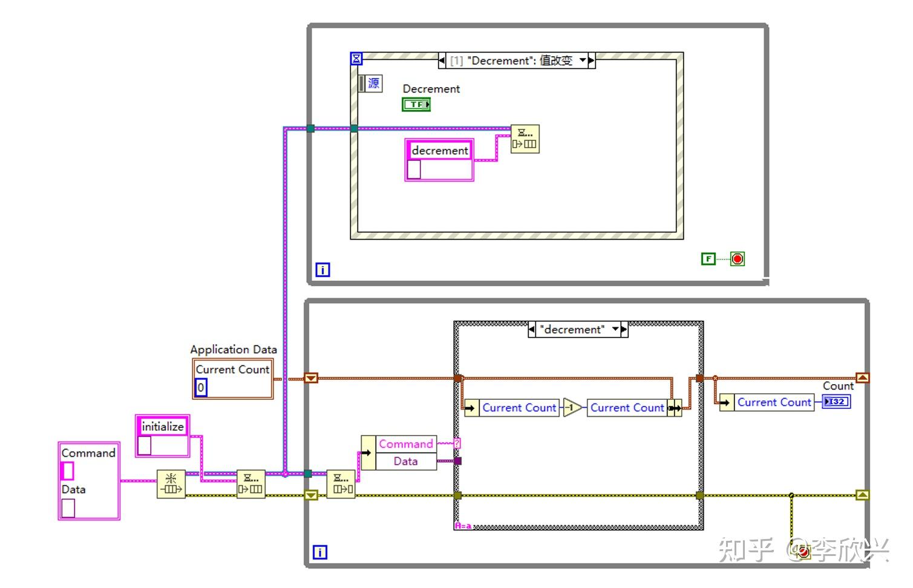This screenshot has height=588, width=913.
Task: Click the Enqueue node inside the event case
Action: click(x=525, y=139)
